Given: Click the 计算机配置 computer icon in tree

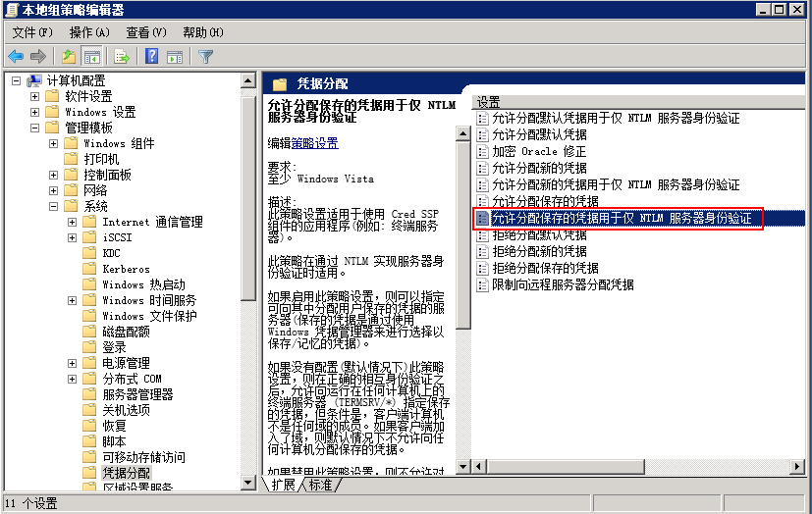Looking at the screenshot, I should pyautogui.click(x=34, y=80).
